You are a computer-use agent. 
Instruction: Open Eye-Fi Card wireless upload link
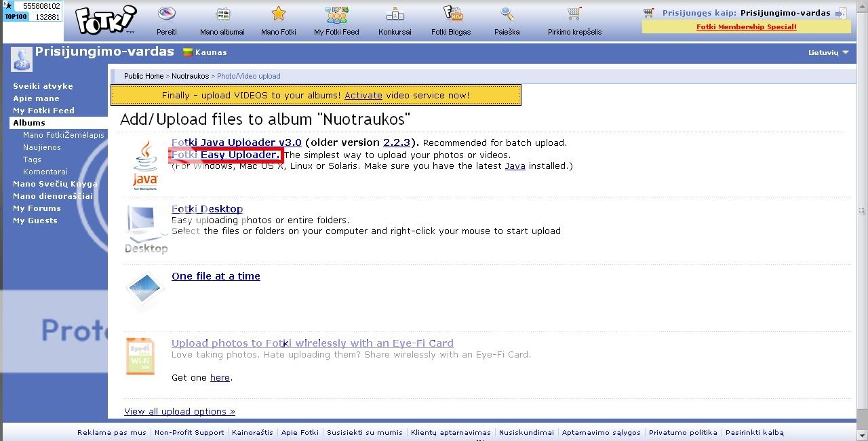tap(313, 343)
